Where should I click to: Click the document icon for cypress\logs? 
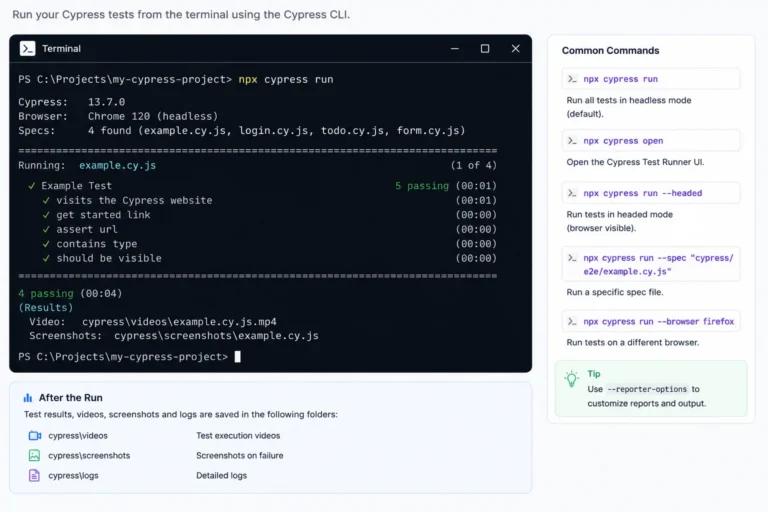[x=34, y=475]
